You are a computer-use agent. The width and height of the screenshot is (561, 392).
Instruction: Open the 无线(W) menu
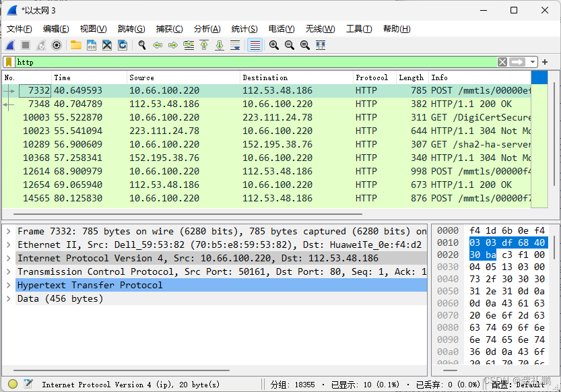[x=320, y=29]
